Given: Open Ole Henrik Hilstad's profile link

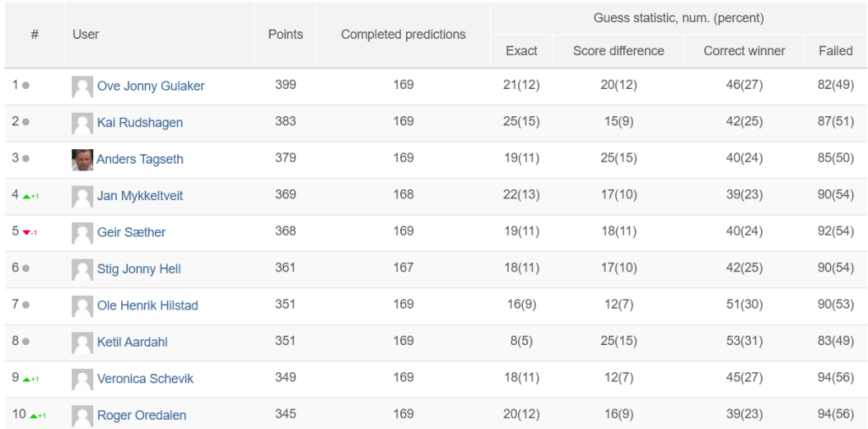Looking at the screenshot, I should [x=147, y=305].
